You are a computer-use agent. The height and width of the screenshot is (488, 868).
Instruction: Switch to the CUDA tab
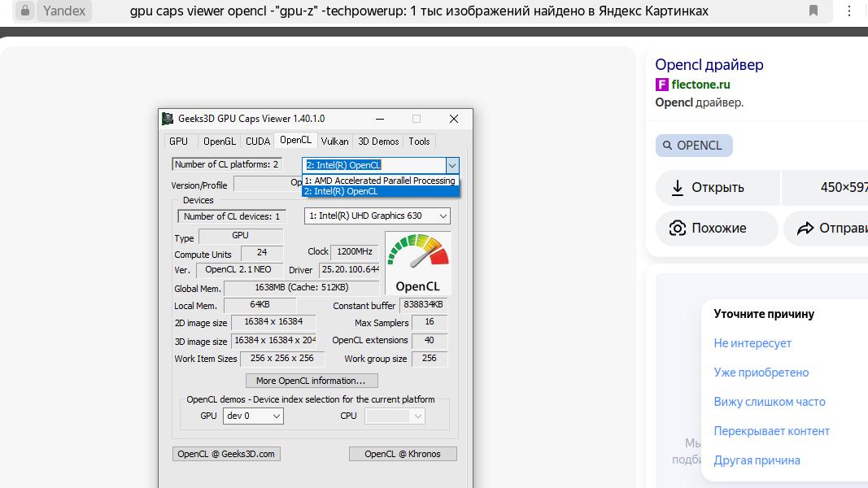click(257, 141)
